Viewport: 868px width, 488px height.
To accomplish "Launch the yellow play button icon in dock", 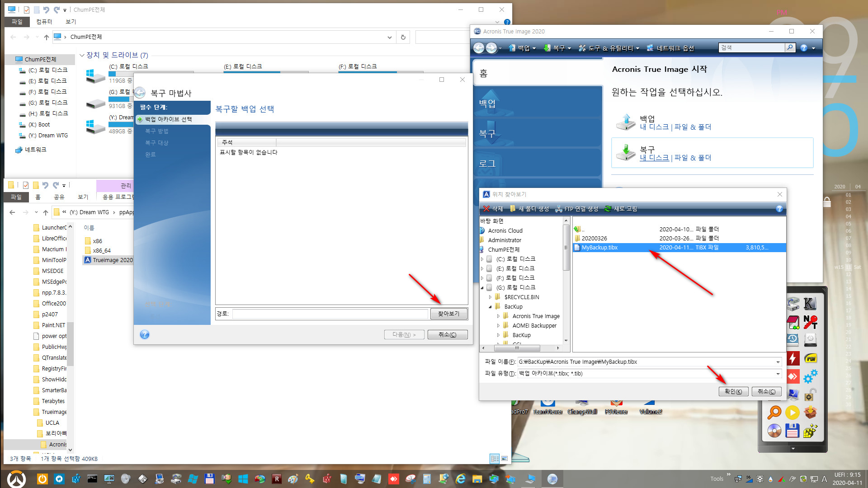I will point(792,412).
